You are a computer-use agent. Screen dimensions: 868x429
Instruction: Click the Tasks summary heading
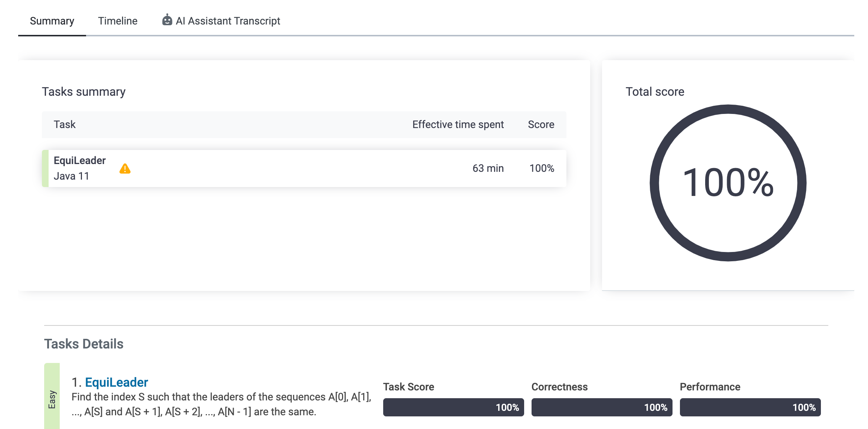pos(83,92)
